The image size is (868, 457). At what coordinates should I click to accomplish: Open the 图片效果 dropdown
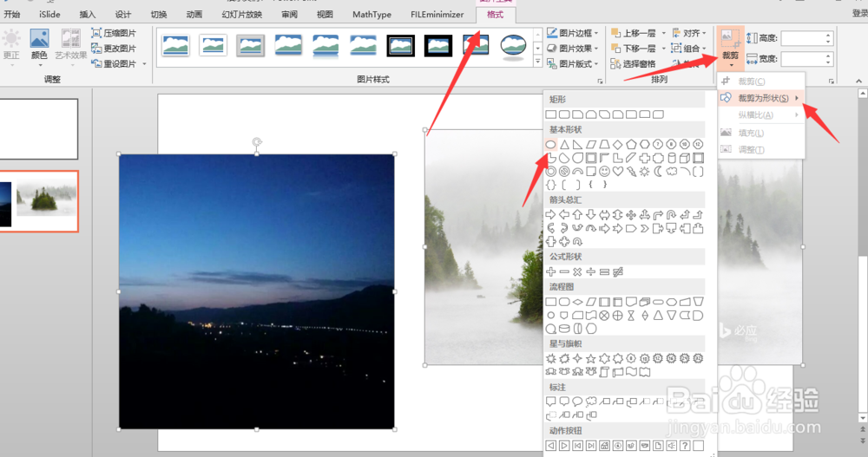(573, 49)
